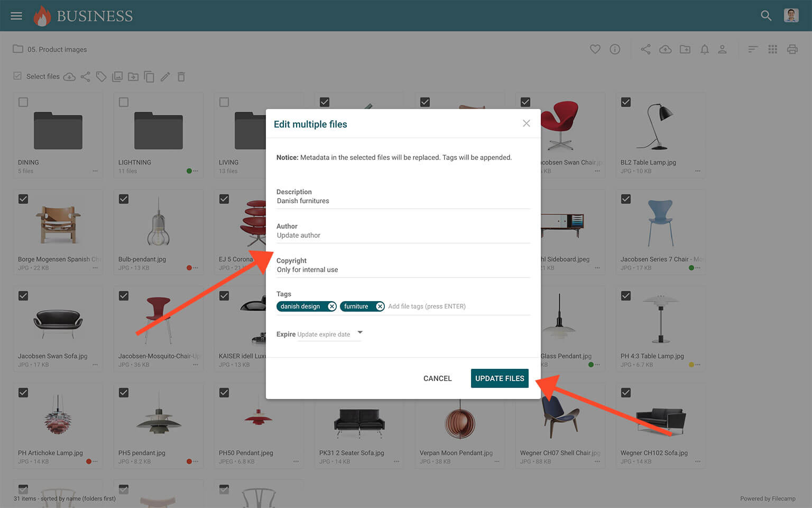Open more options for LIGHTNING folder
Screen dimensions: 812x508
coord(196,171)
